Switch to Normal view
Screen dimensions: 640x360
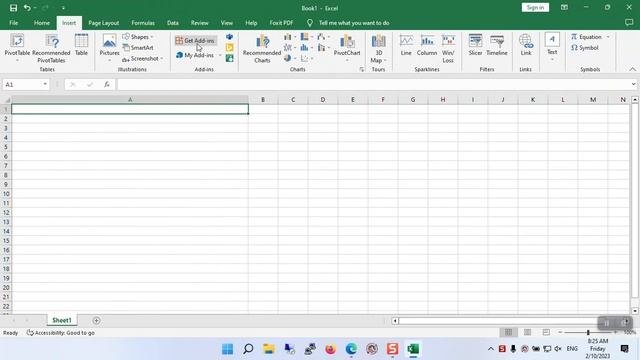click(508, 332)
